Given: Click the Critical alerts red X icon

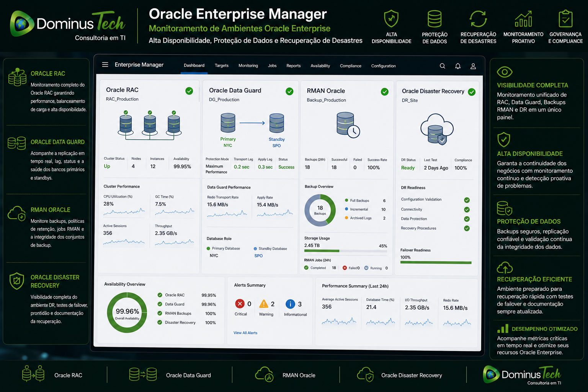Looking at the screenshot, I should point(240,304).
